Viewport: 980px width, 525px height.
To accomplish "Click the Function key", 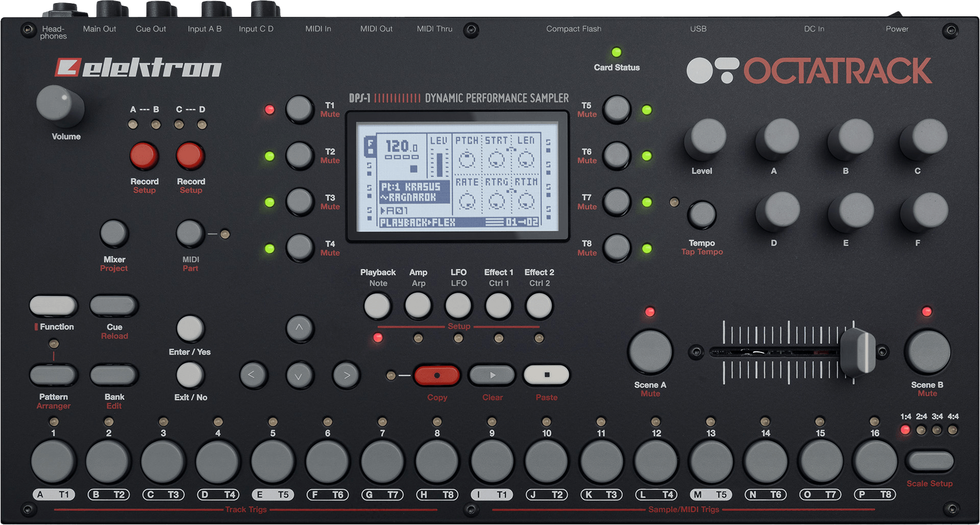I will point(53,305).
